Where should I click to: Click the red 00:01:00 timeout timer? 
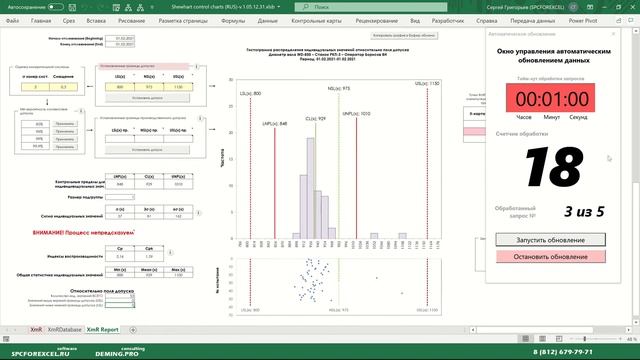click(550, 98)
